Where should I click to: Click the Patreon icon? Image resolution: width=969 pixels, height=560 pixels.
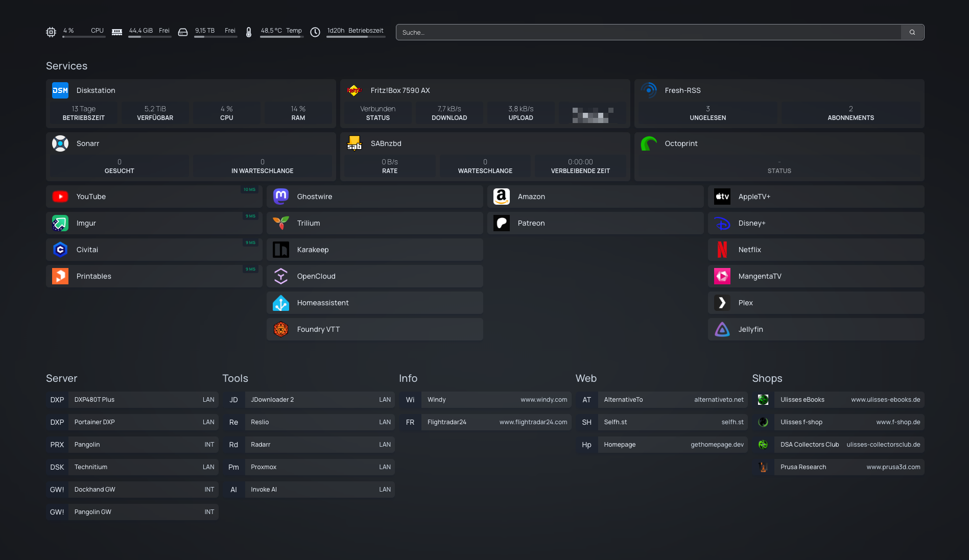[502, 223]
